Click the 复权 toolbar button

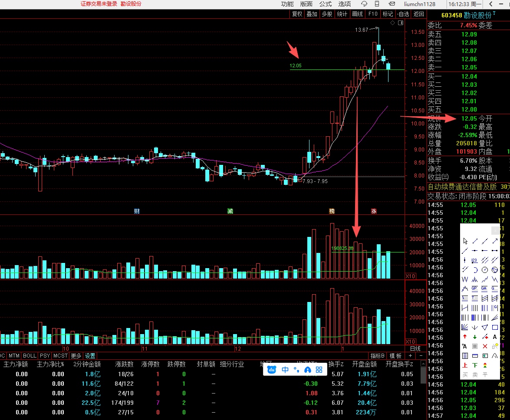297,14
